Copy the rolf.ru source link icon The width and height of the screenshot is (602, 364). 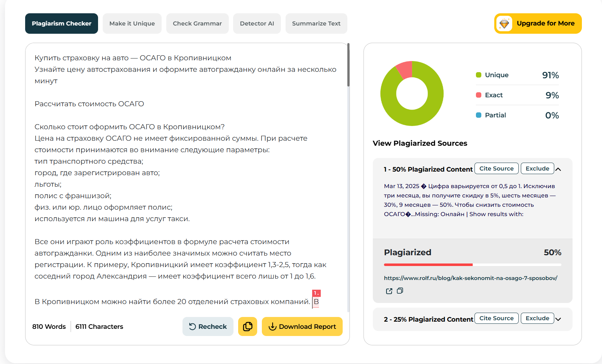click(x=400, y=291)
